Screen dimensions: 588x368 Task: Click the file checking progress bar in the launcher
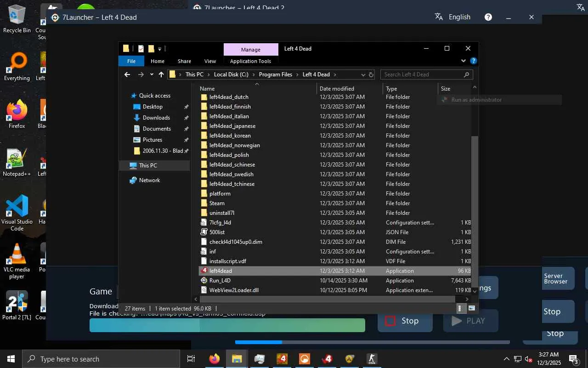[227, 325]
